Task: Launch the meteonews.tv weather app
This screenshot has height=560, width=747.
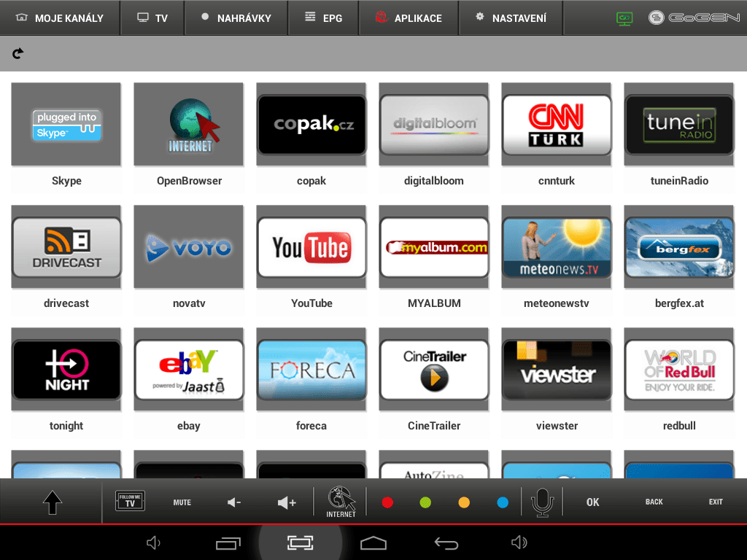Action: (x=556, y=246)
